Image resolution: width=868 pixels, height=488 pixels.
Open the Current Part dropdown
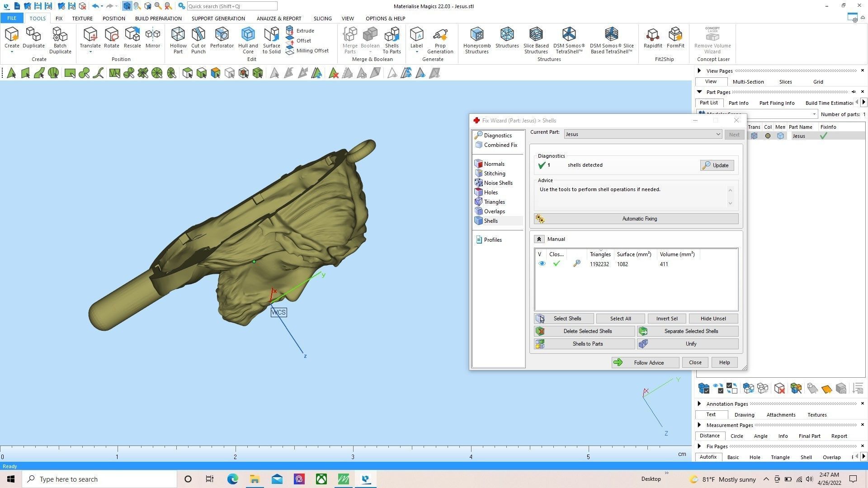coord(717,134)
